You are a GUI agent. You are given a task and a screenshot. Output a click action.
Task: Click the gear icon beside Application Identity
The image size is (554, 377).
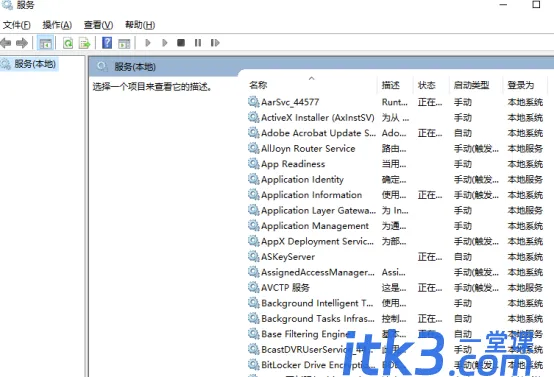pyautogui.click(x=253, y=179)
